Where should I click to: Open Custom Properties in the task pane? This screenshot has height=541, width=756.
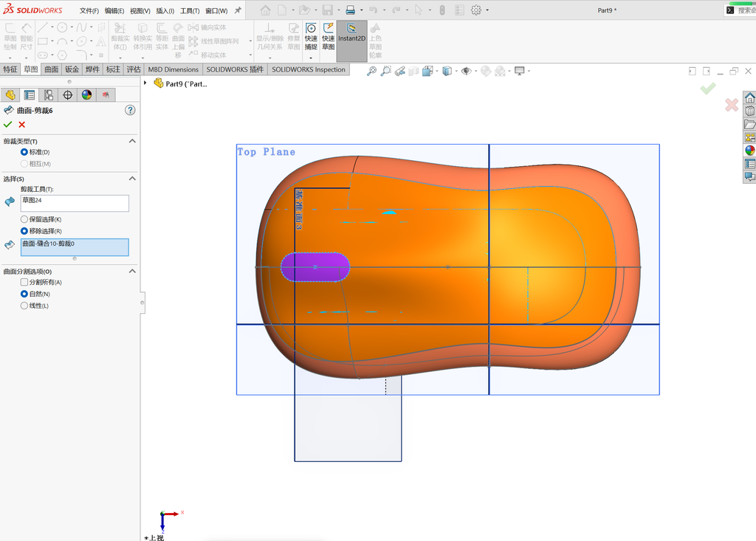(x=750, y=164)
